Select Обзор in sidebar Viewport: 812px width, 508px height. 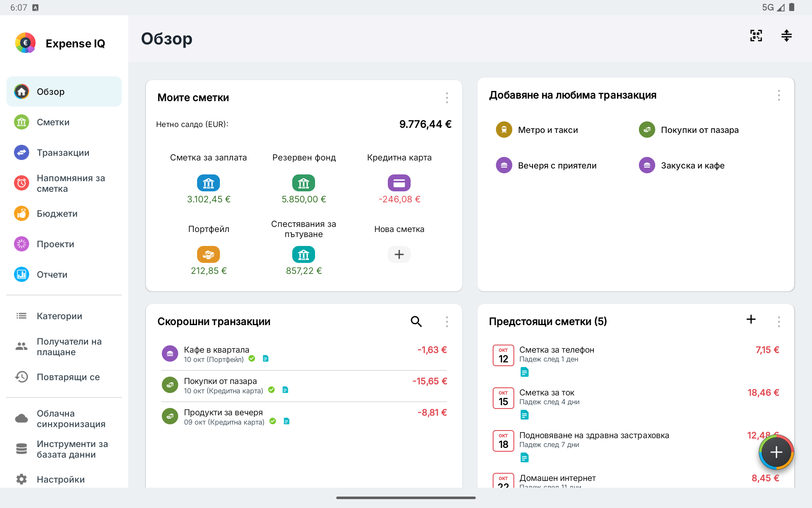tap(64, 92)
